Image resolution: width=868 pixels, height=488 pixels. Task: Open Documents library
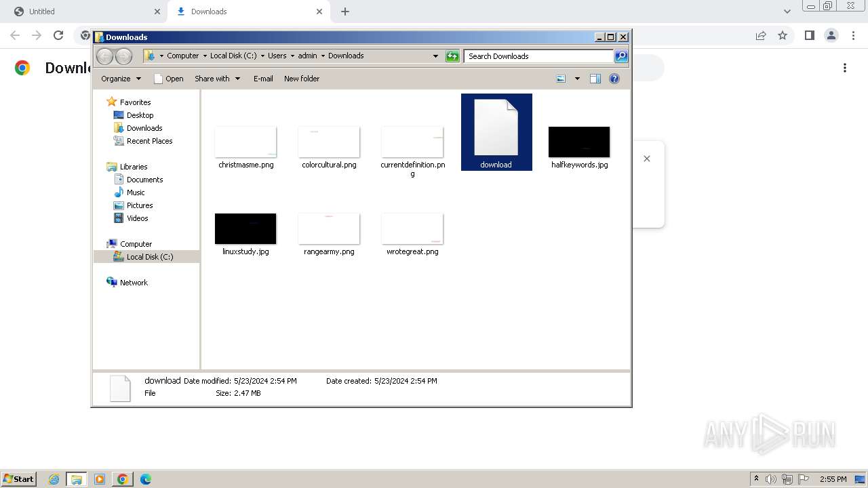[x=144, y=180]
